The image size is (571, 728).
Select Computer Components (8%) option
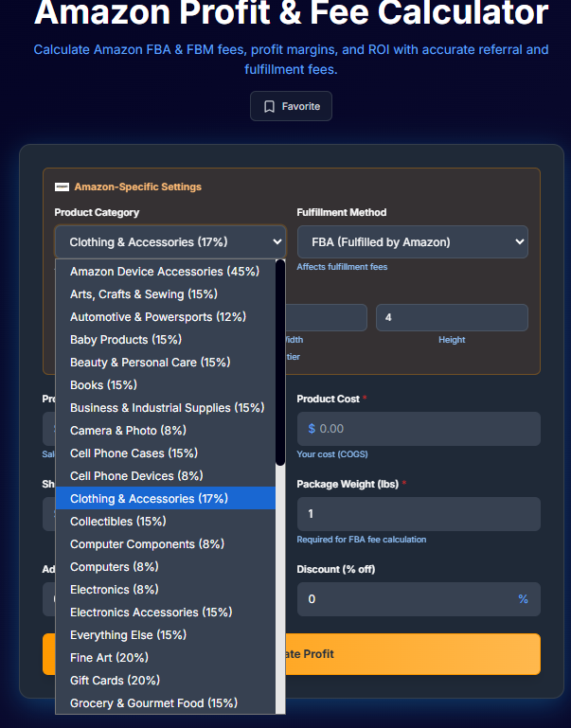coord(166,544)
